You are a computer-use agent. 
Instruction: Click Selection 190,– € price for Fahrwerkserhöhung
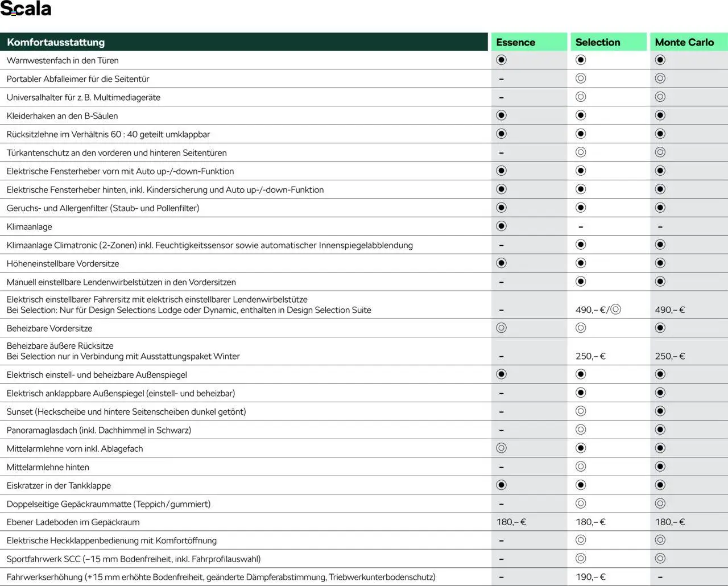coord(590,577)
